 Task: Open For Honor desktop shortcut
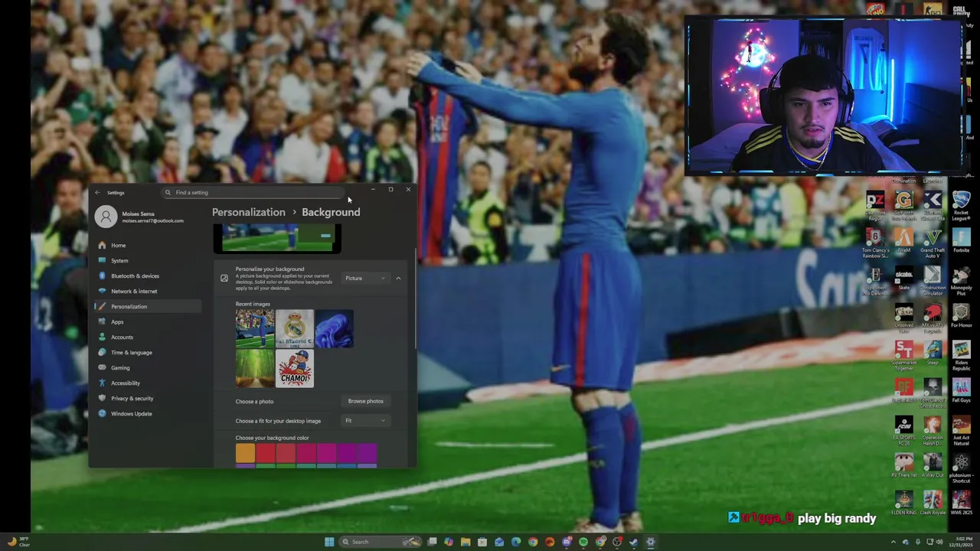tap(961, 316)
